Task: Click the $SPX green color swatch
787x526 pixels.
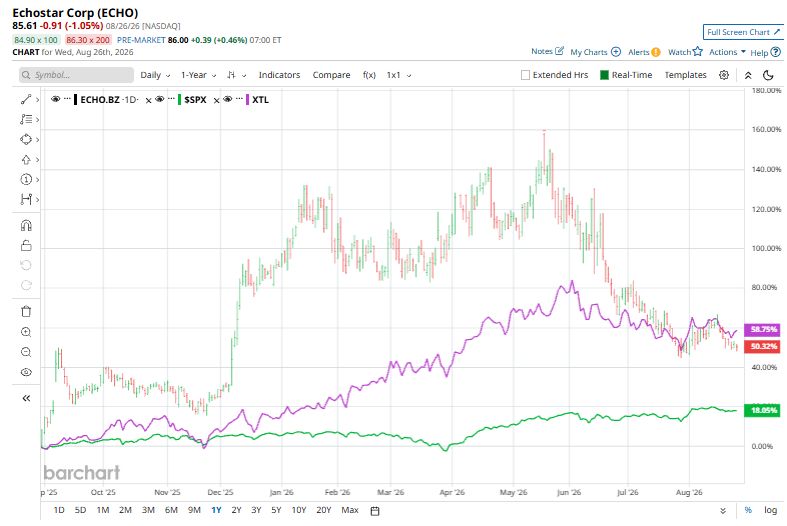Action: point(179,99)
